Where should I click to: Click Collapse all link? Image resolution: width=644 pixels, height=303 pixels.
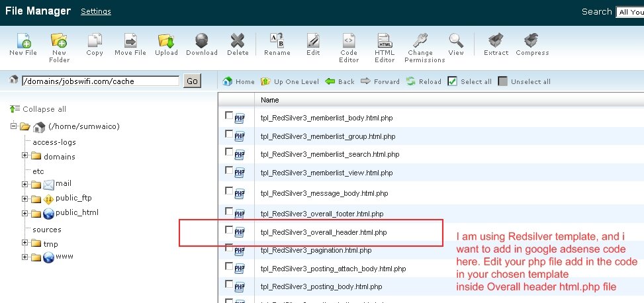tap(38, 109)
